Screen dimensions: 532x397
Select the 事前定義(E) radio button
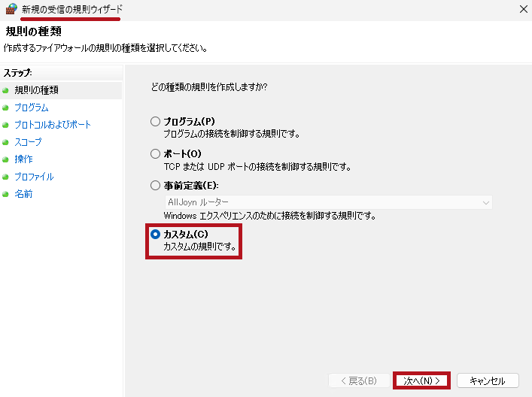pos(155,186)
